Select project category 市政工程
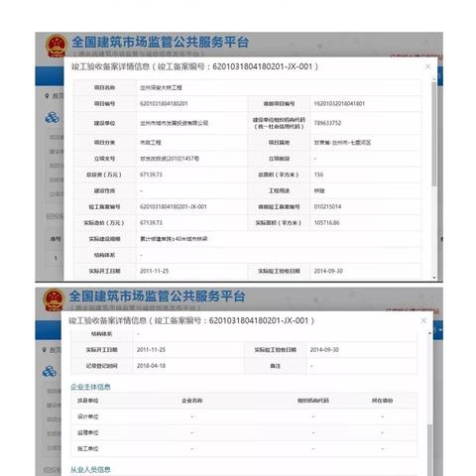 pos(151,143)
